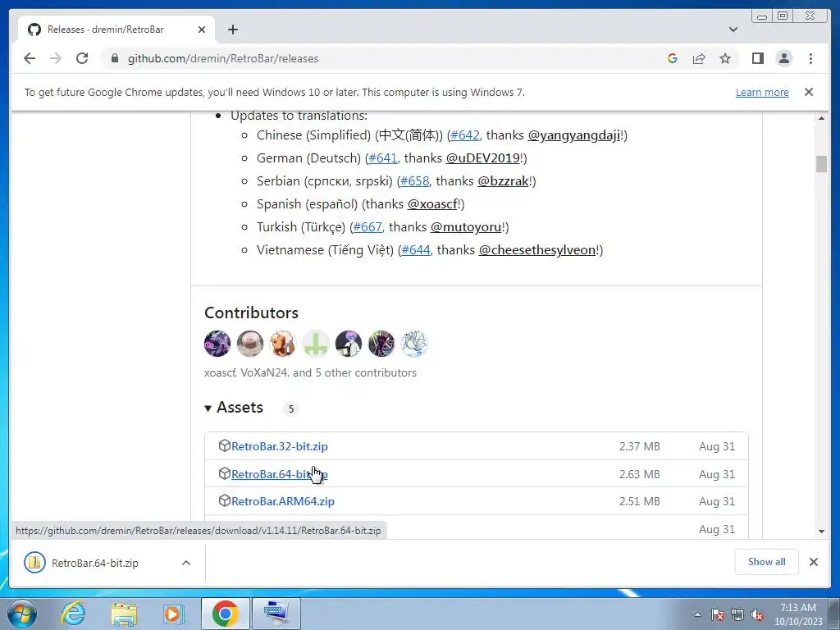Show all downloads
Viewport: 840px width, 630px height.
pos(767,562)
